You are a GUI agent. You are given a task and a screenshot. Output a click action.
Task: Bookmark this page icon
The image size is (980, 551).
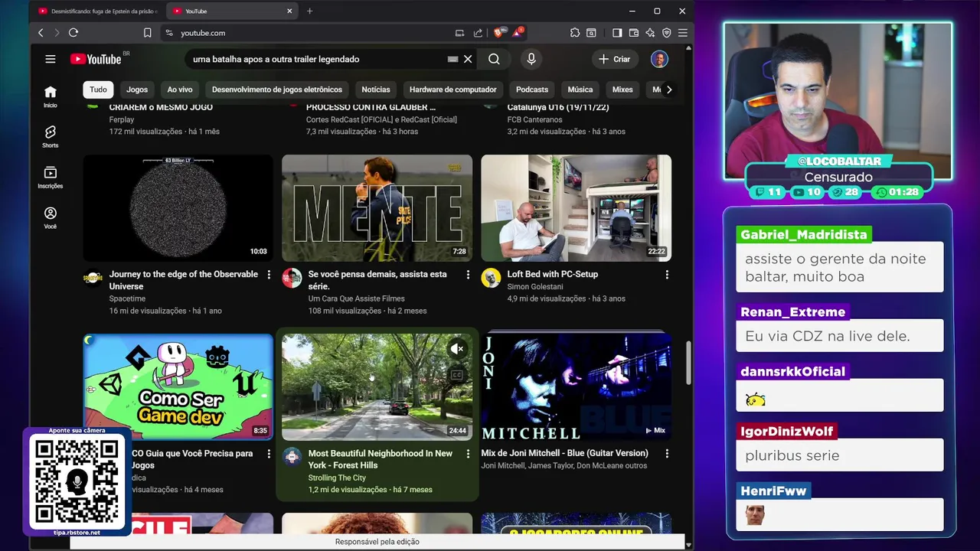click(147, 33)
